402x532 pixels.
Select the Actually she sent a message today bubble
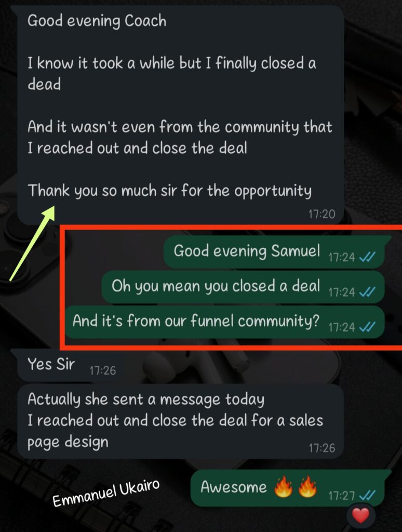click(180, 421)
